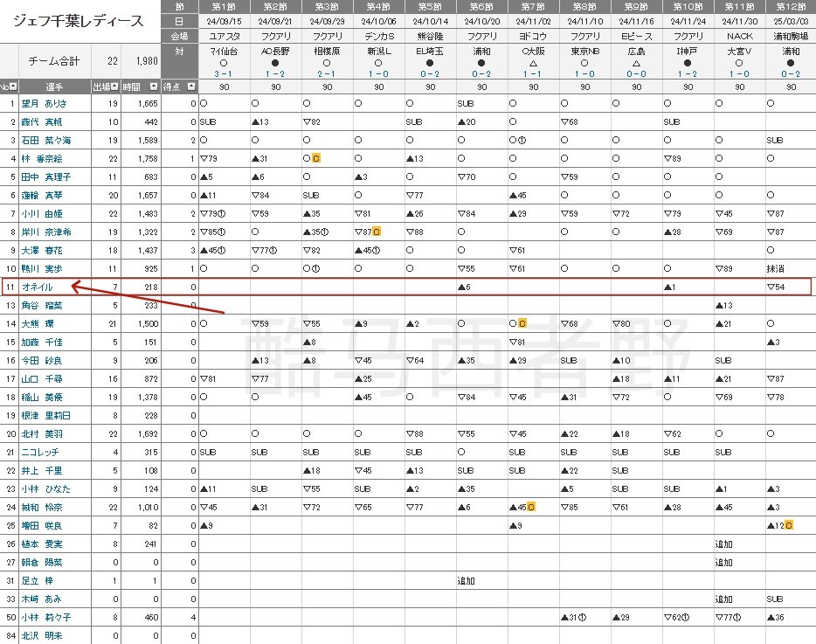Open player link 山口 千尋
This screenshot has width=816, height=644.
42,378
